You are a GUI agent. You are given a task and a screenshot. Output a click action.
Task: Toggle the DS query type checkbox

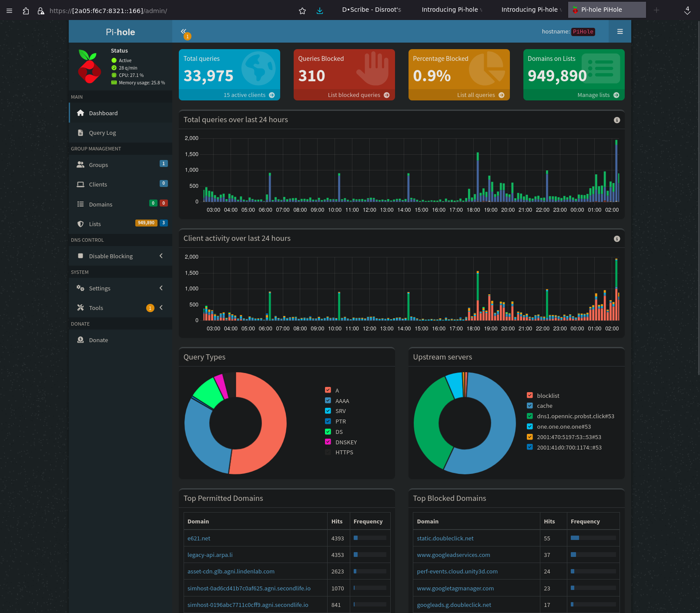pos(328,432)
